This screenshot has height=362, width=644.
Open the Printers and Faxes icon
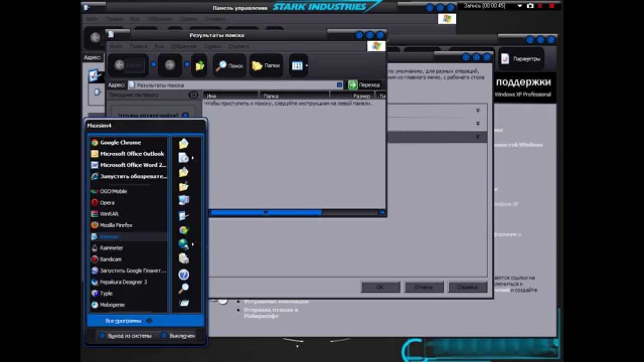(184, 258)
